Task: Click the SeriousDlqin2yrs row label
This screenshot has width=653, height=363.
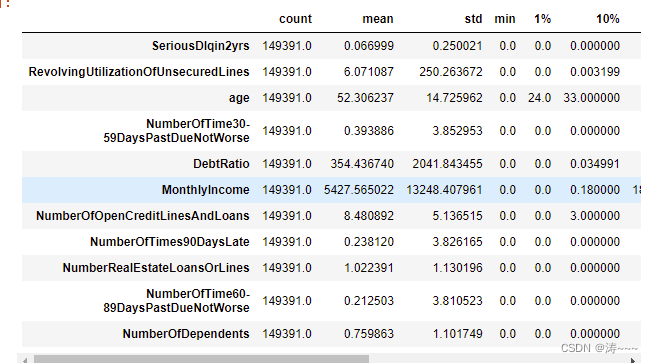Action: [x=200, y=46]
